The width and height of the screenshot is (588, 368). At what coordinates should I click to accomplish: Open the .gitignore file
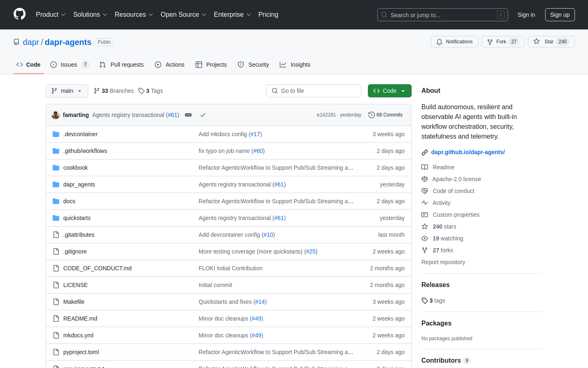click(x=75, y=251)
